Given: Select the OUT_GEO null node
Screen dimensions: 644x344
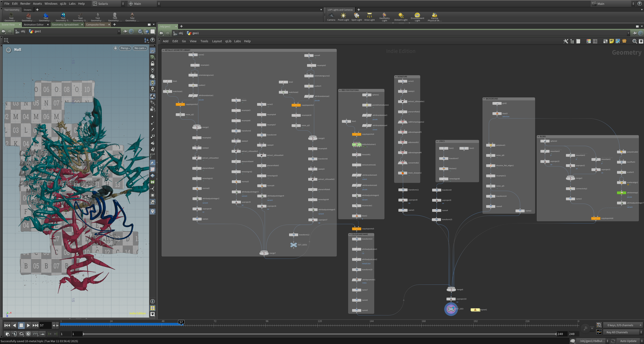Looking at the screenshot, I should coord(451,309).
